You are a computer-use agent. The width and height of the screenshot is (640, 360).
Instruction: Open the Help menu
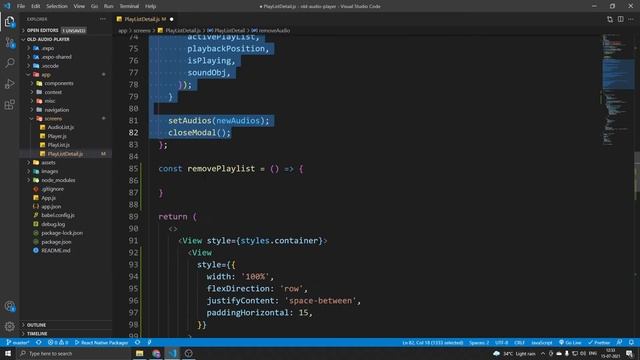pos(151,6)
